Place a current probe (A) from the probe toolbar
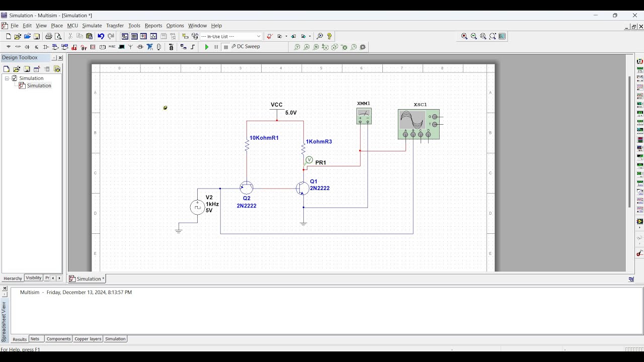The image size is (644, 362). click(x=306, y=47)
